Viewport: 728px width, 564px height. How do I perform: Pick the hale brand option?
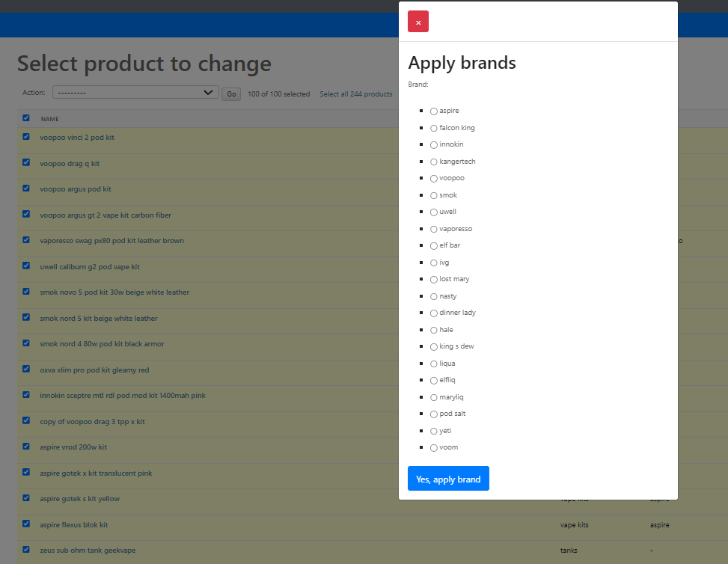(x=434, y=330)
